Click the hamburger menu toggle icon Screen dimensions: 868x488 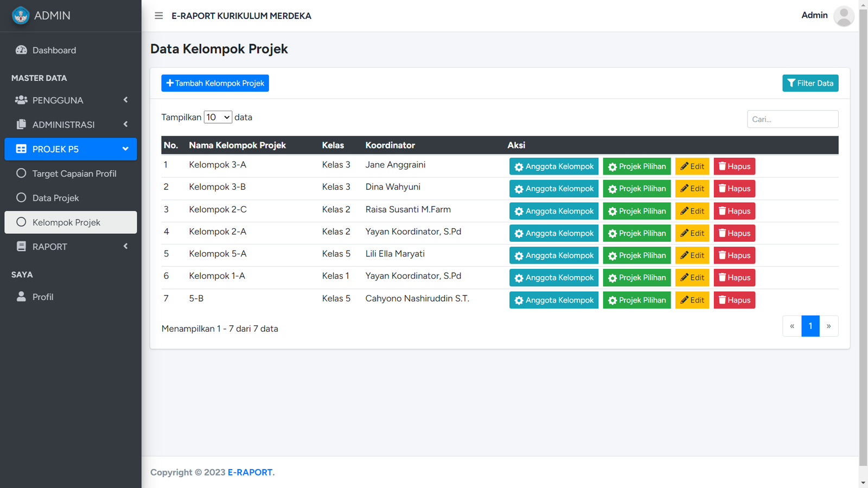point(158,16)
